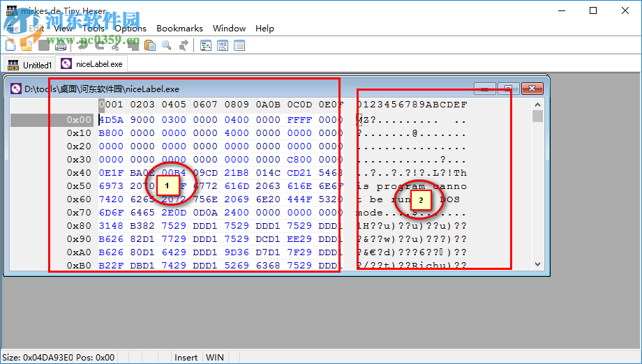642x364 pixels.
Task: Select the niceLabel.exe document tab
Action: pyautogui.click(x=91, y=63)
